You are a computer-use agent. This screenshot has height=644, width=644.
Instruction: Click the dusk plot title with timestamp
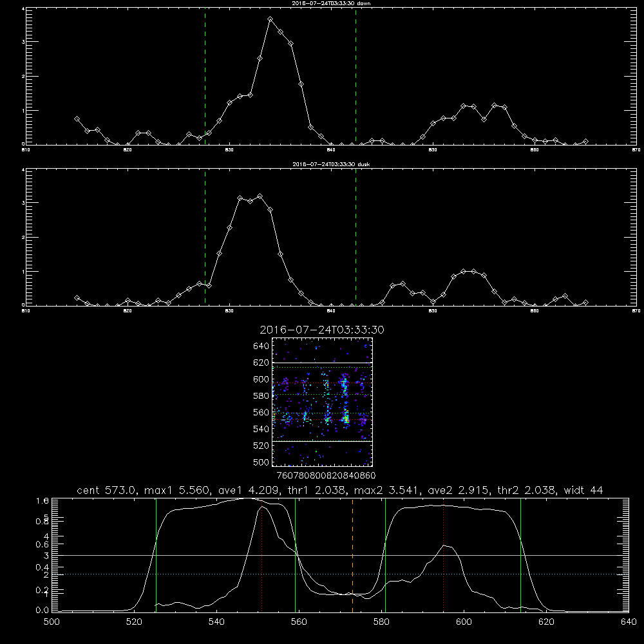coord(331,164)
